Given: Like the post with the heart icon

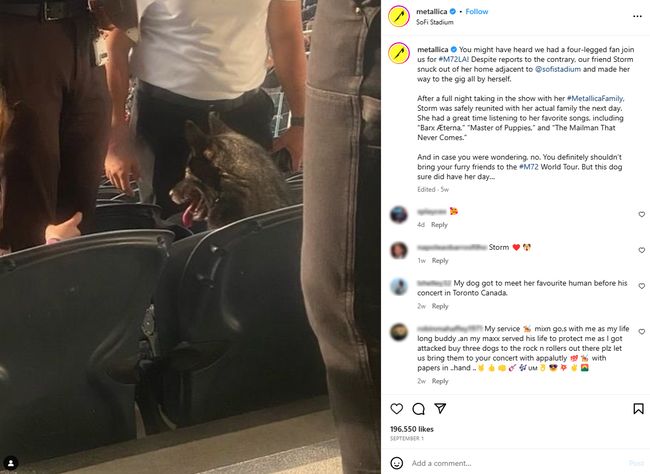Looking at the screenshot, I should click(397, 409).
